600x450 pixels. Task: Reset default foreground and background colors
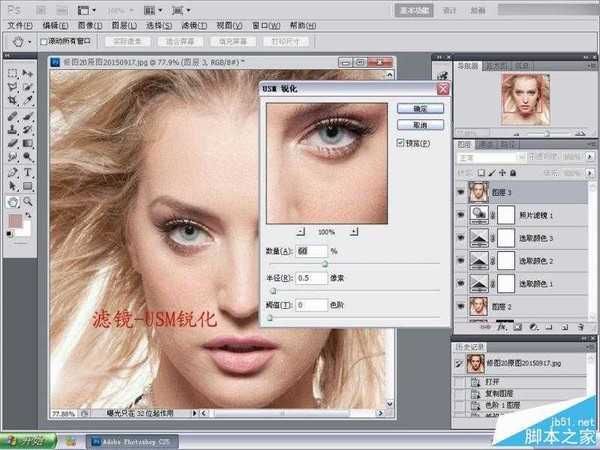[10, 234]
